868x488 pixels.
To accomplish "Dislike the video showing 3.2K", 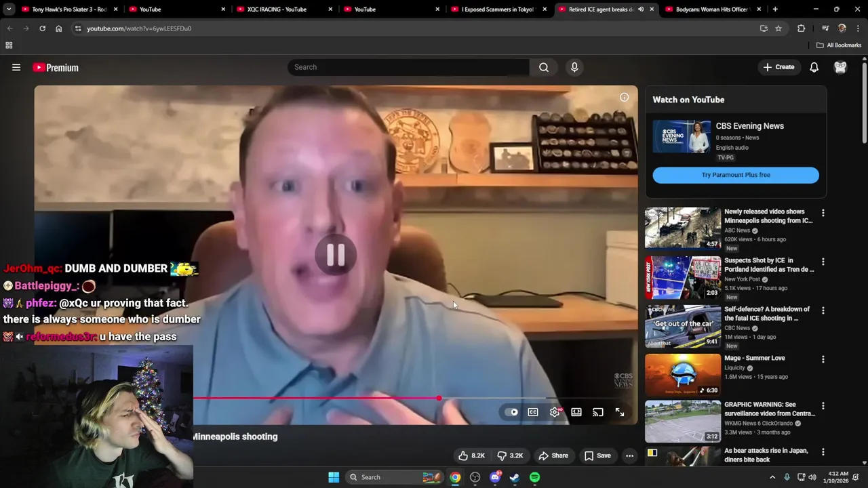I will (x=510, y=455).
